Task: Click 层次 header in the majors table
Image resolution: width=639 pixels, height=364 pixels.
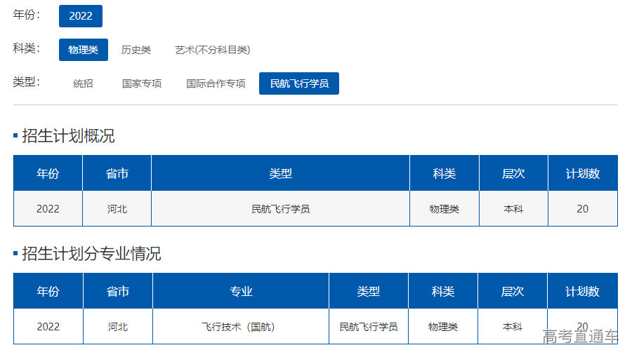Action: click(513, 292)
